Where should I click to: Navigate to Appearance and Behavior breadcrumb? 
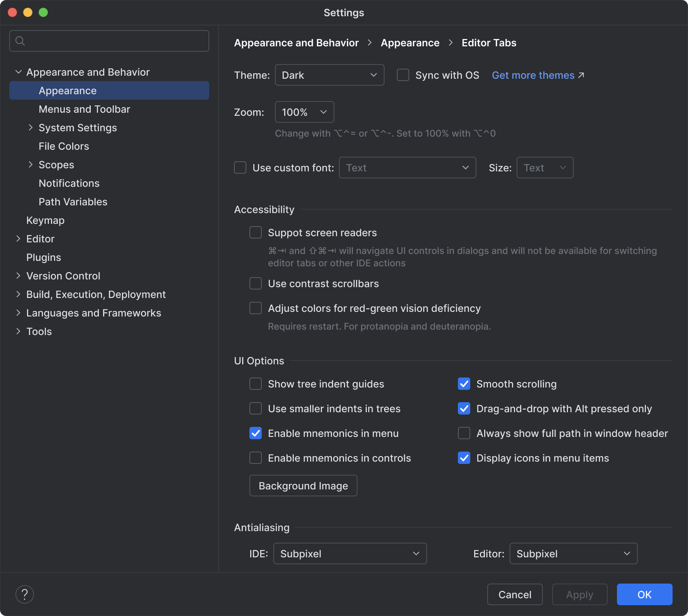(x=296, y=42)
